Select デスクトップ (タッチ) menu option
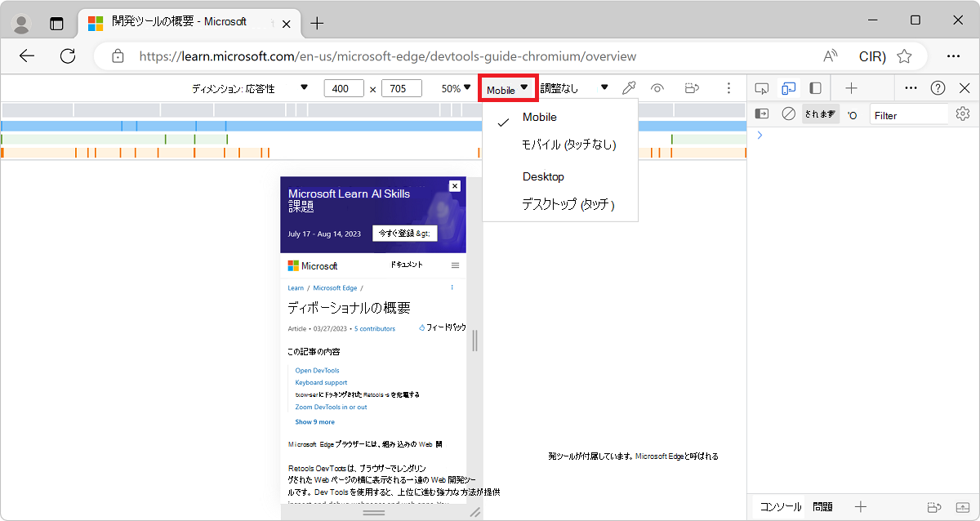The image size is (980, 521). [568, 205]
